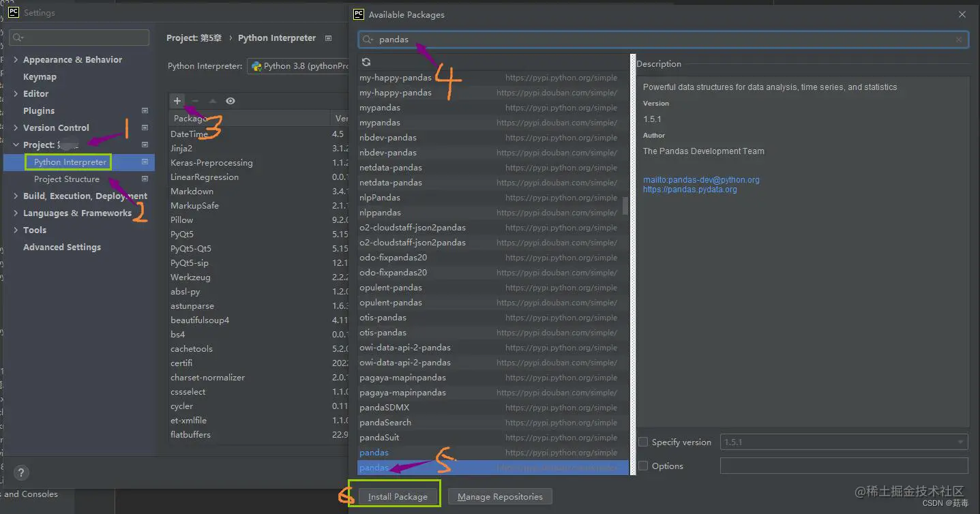Image resolution: width=980 pixels, height=514 pixels.
Task: Collapse the Project node
Action: pos(16,145)
